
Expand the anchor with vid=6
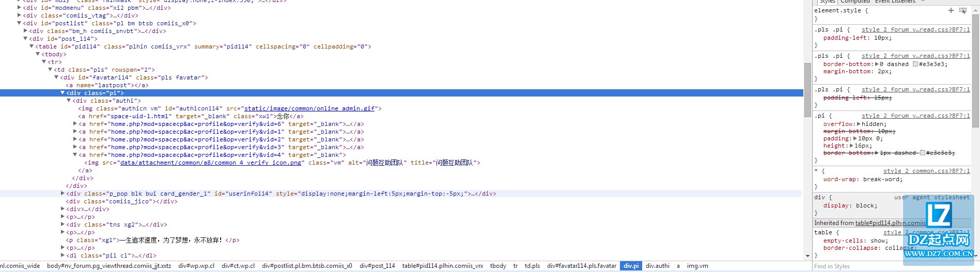click(75, 124)
